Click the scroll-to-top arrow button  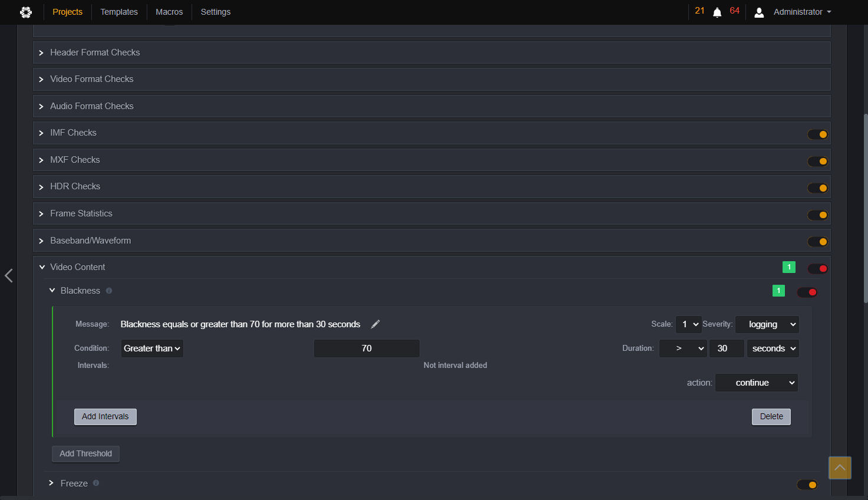(x=840, y=468)
